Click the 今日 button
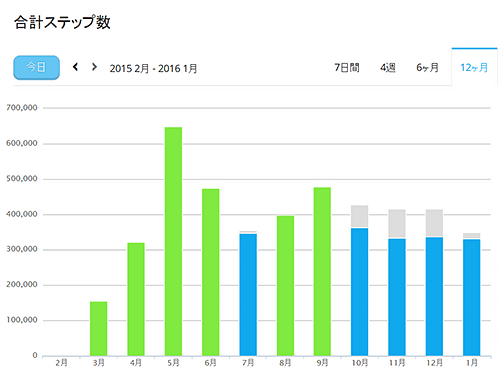Viewport: 500px width, 375px height. [x=37, y=68]
